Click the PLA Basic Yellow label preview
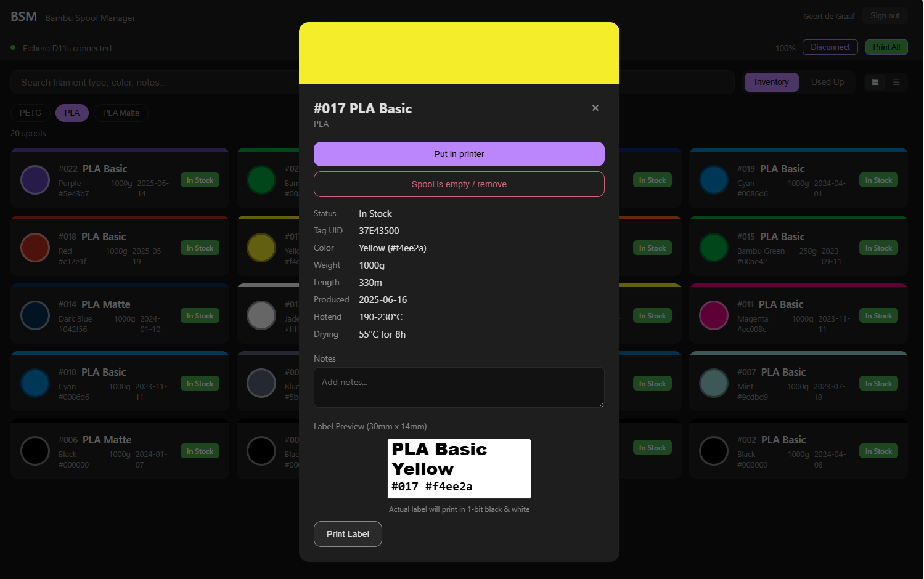 [x=459, y=469]
